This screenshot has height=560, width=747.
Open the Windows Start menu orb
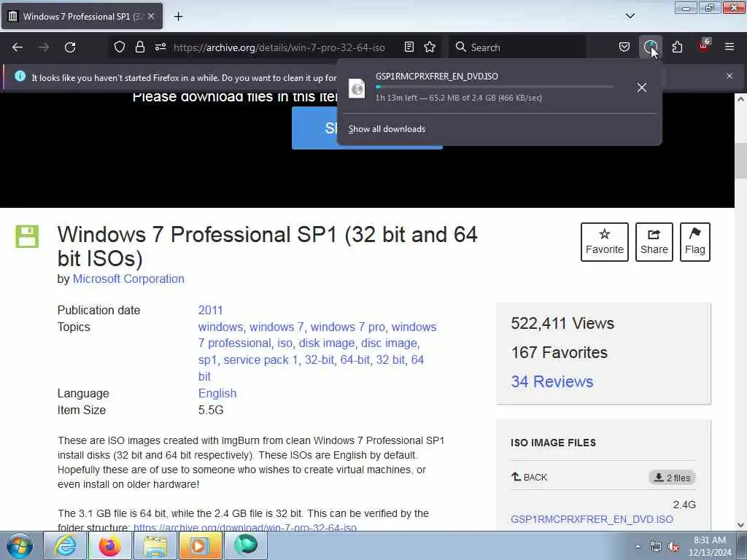pyautogui.click(x=20, y=545)
